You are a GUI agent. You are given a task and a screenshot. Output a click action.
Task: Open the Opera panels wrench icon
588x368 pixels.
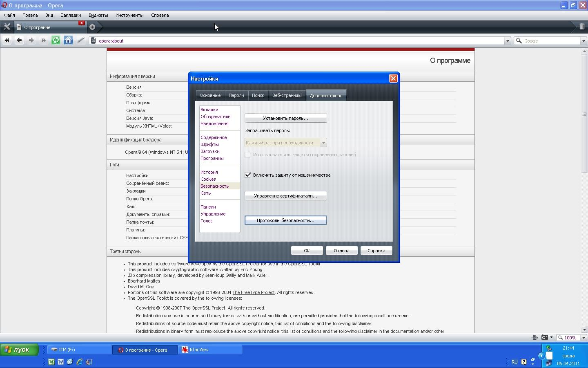[x=7, y=27]
